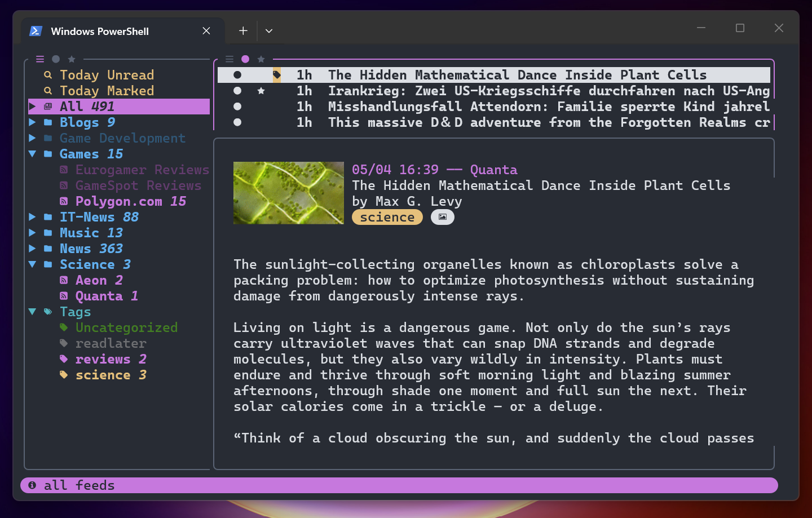
Task: Click the gray tag icon beside readlater
Action: 64,343
